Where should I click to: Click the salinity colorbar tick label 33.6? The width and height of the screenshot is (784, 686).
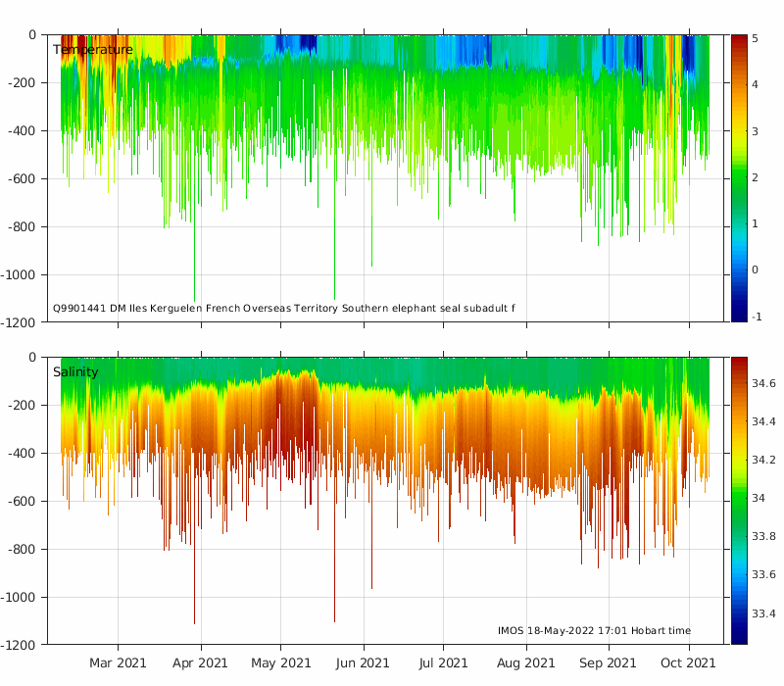point(763,575)
